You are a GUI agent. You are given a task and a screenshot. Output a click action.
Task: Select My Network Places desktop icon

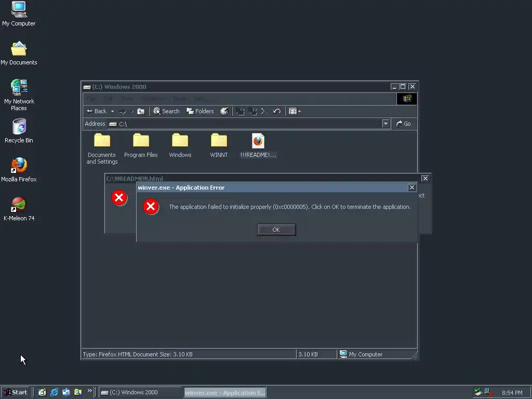(19, 95)
